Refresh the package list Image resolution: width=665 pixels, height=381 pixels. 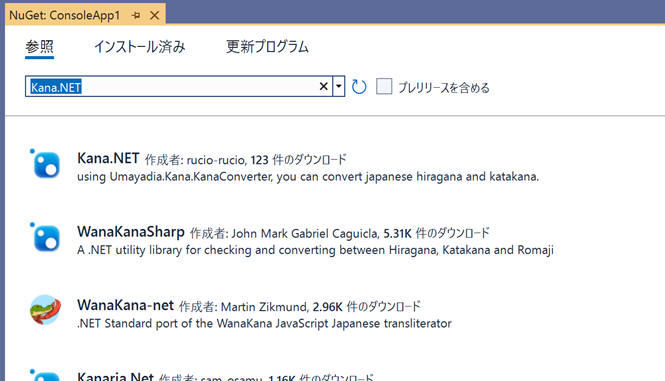click(359, 87)
